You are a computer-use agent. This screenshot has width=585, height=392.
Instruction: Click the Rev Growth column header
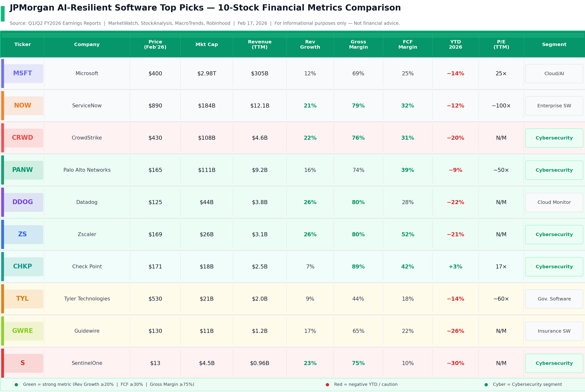pyautogui.click(x=310, y=45)
